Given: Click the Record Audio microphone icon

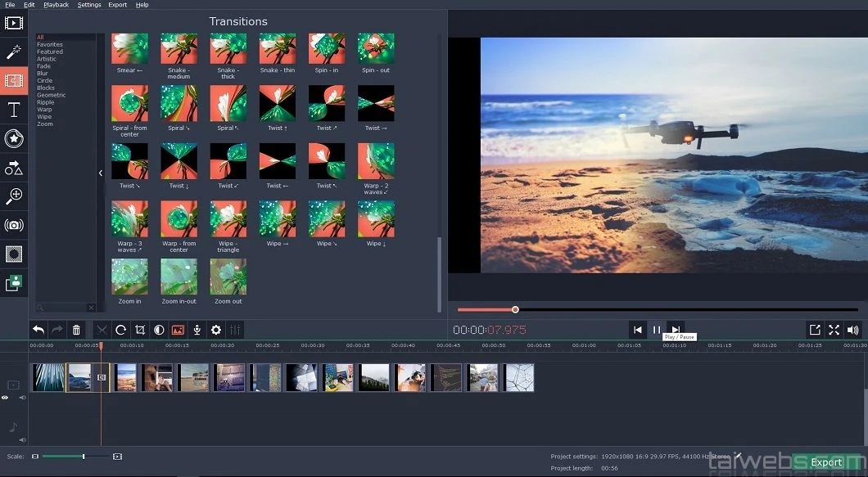Looking at the screenshot, I should (197, 330).
